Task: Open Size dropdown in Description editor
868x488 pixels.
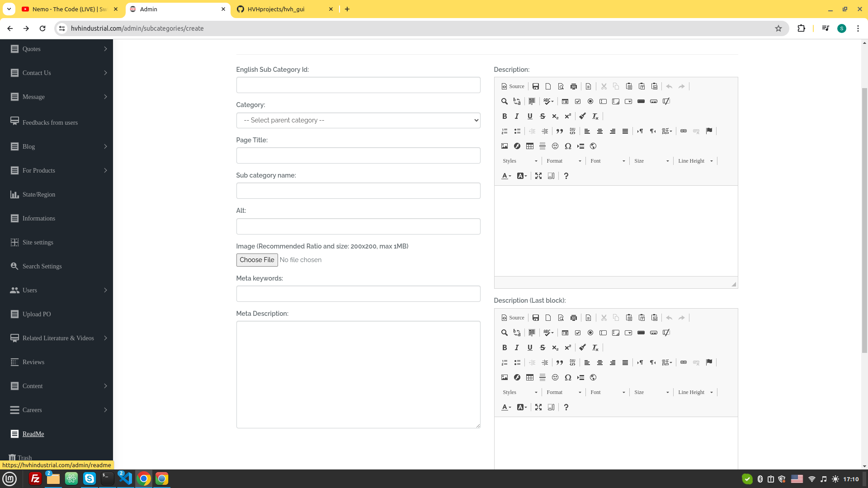Action: tap(651, 161)
